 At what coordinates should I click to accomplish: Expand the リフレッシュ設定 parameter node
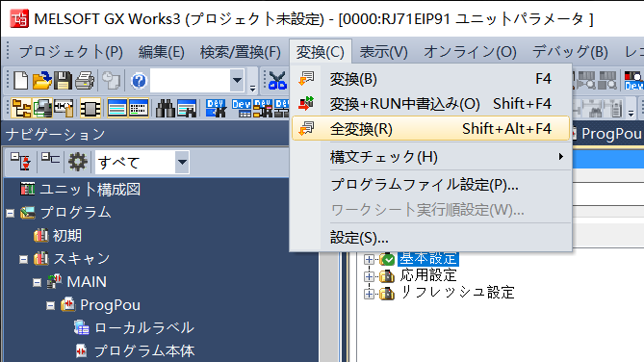point(369,294)
